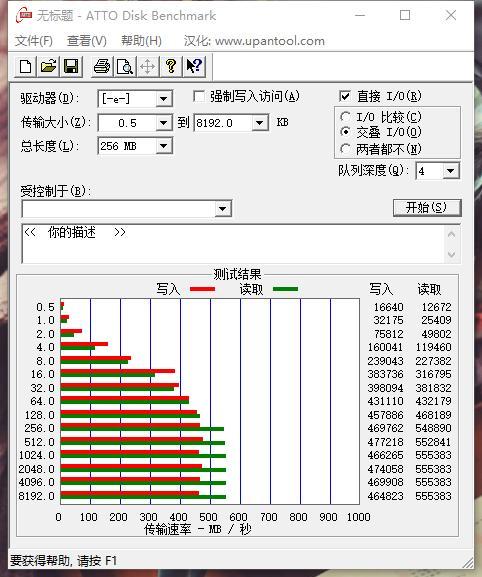This screenshot has height=577, width=482.
Task: Maximize the ATTO Disk Benchmark window
Action: [405, 15]
